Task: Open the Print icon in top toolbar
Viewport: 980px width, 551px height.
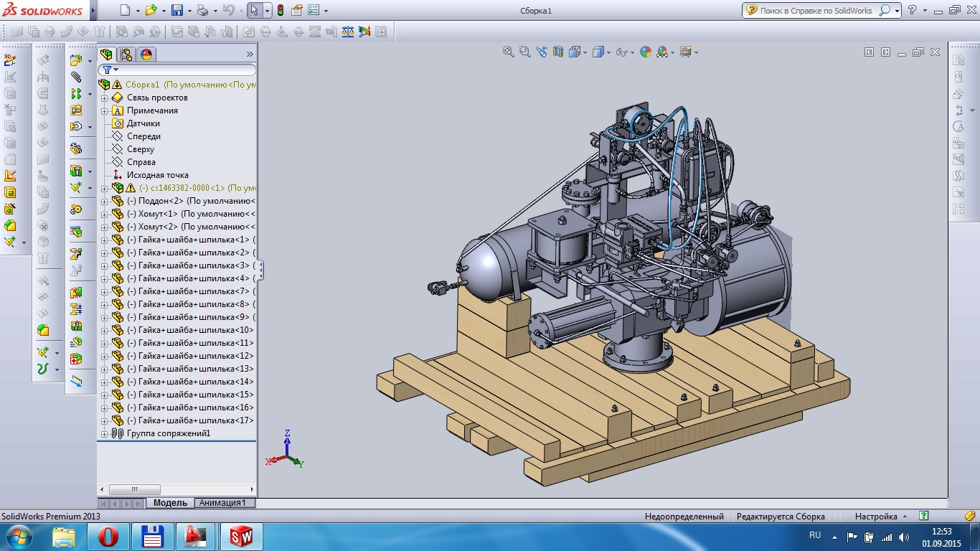Action: (202, 11)
